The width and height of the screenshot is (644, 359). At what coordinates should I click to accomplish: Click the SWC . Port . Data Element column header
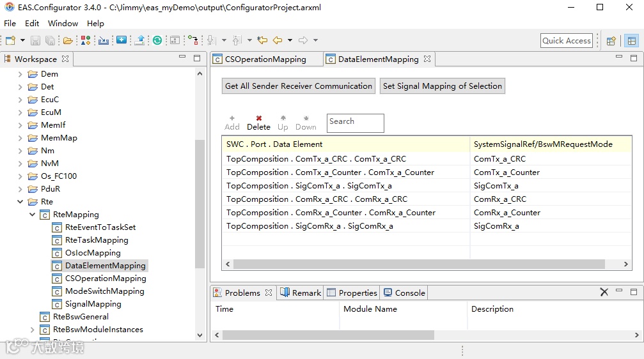click(x=346, y=144)
